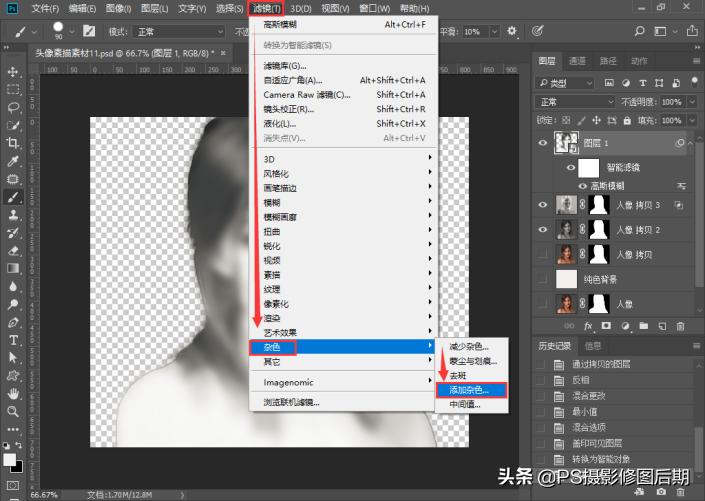Delete layer with trash icon
This screenshot has height=501, width=705.
point(680,326)
